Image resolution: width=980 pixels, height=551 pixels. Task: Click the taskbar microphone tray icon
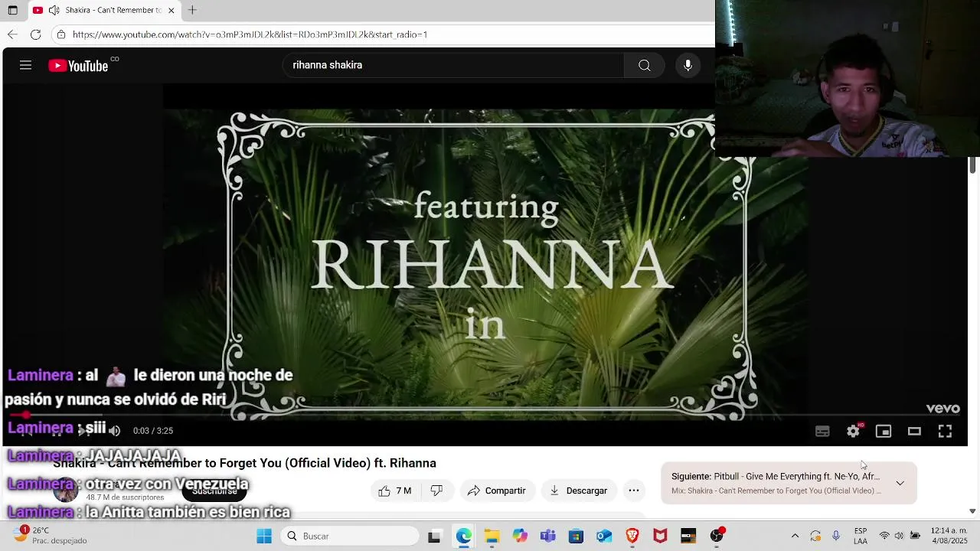[x=836, y=536]
